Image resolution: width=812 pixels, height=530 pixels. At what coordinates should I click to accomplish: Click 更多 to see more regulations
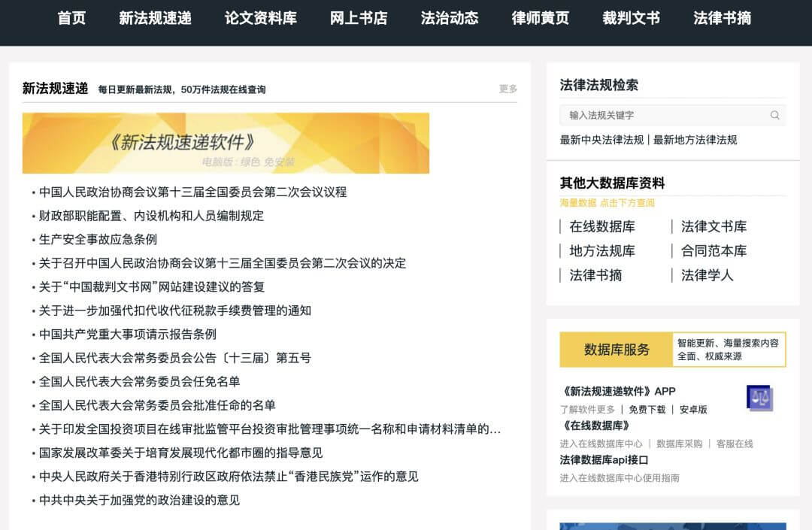click(506, 88)
